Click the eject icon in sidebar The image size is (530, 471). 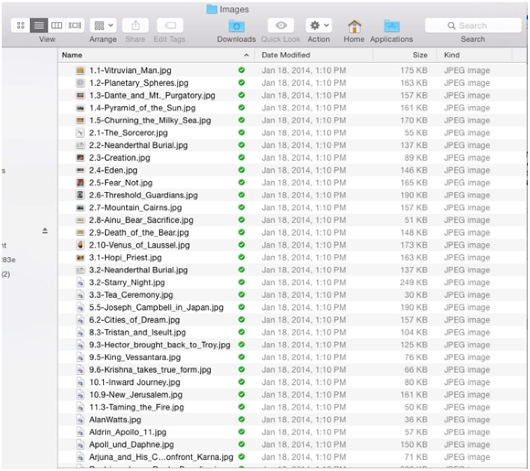[x=45, y=231]
